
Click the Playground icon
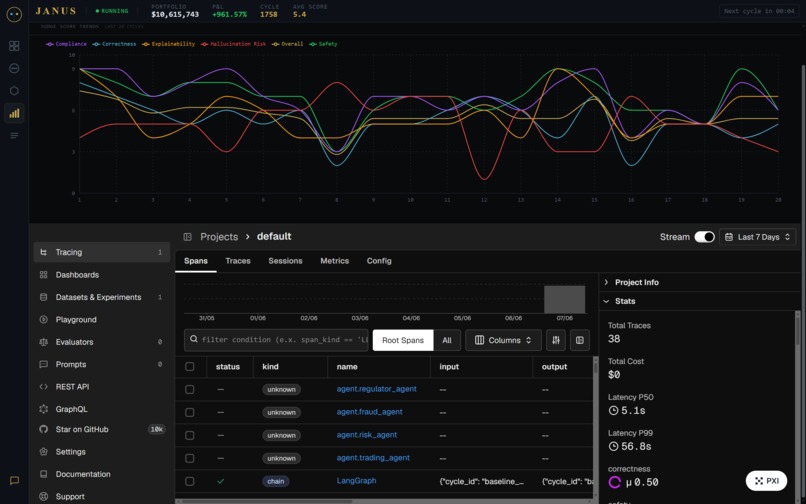click(x=44, y=319)
